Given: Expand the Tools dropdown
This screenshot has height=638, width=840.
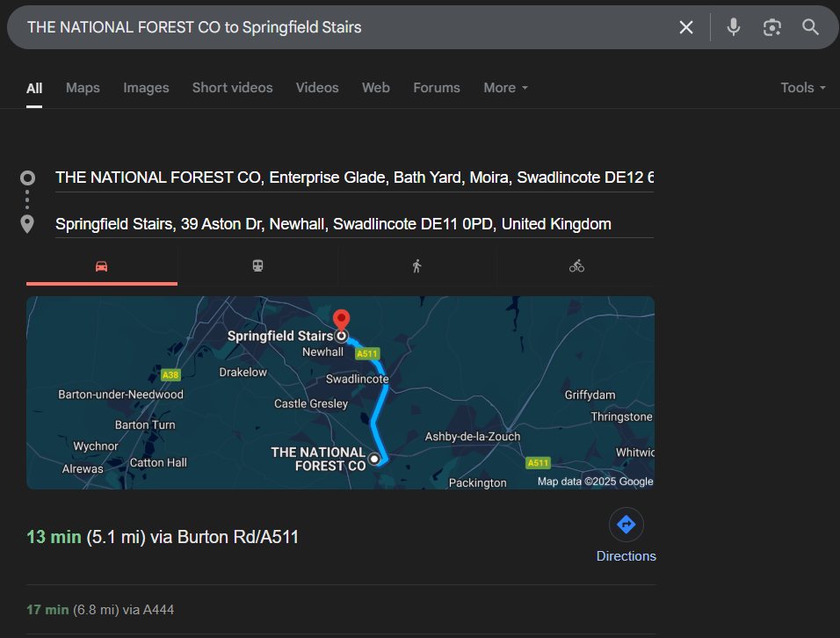Looking at the screenshot, I should (802, 88).
